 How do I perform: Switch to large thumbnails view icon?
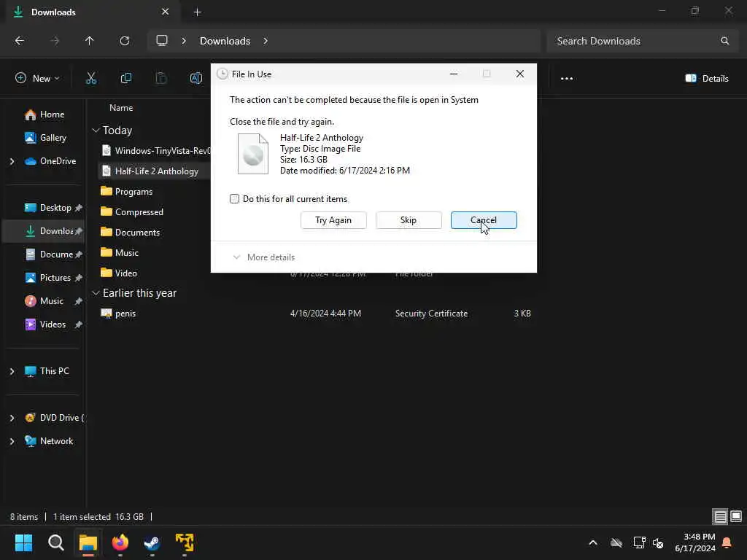point(736,517)
